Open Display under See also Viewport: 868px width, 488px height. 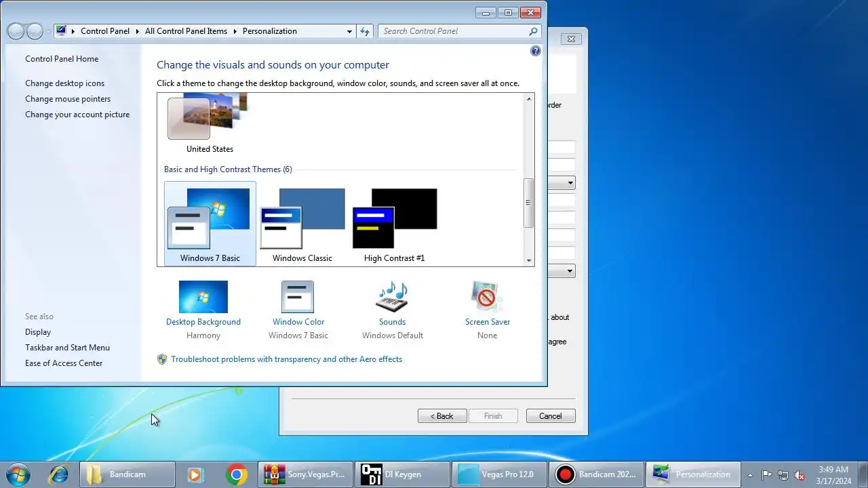(x=38, y=332)
